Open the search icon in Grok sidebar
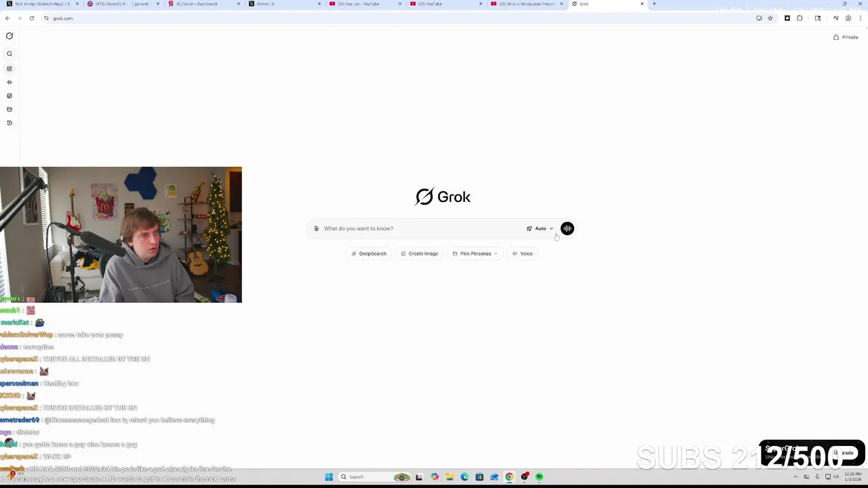This screenshot has height=488, width=868. (x=9, y=54)
